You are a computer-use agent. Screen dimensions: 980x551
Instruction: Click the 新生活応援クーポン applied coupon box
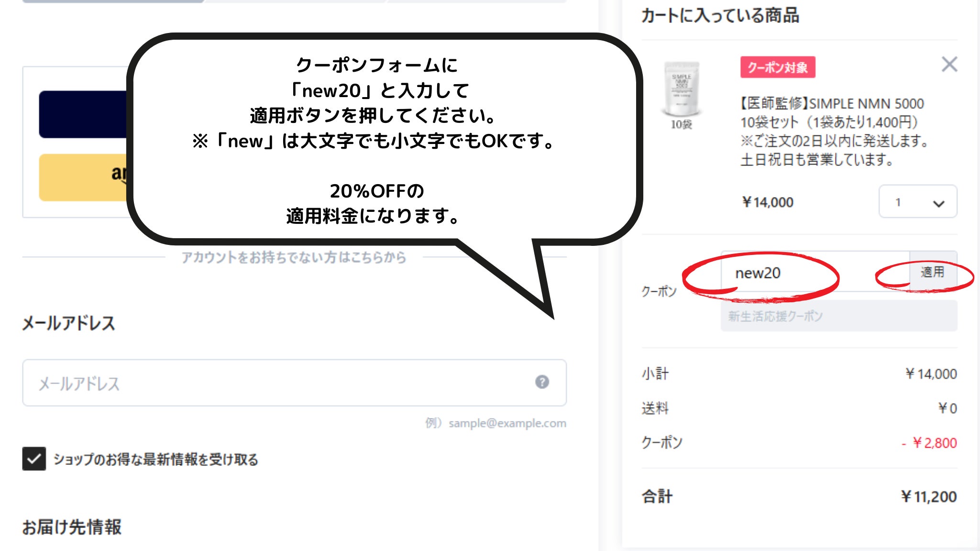coord(838,316)
